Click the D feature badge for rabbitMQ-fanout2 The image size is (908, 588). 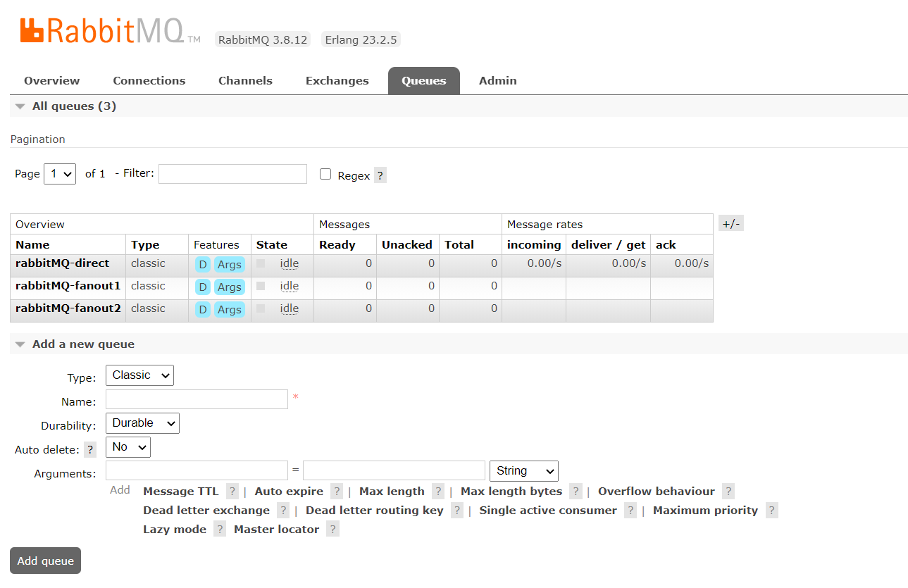(x=203, y=310)
